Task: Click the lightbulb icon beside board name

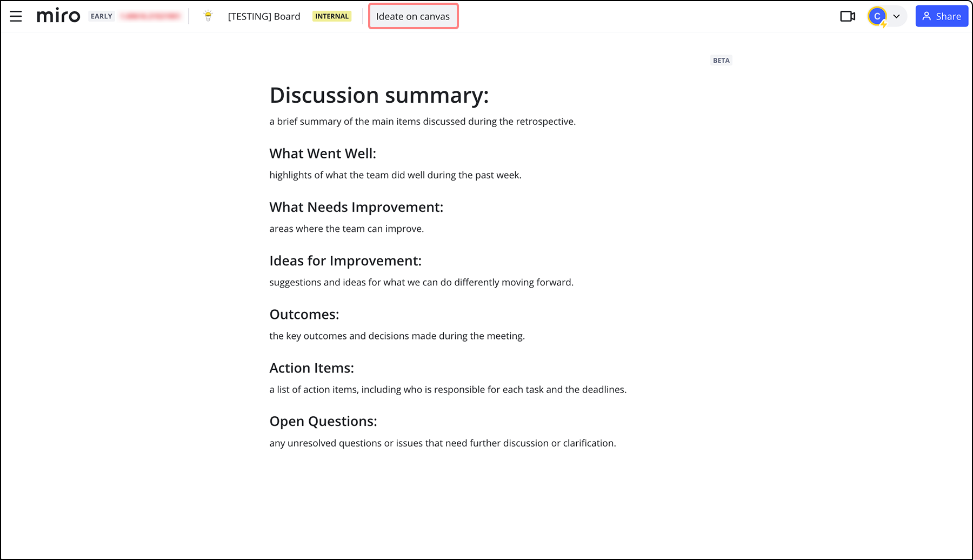Action: pos(208,16)
